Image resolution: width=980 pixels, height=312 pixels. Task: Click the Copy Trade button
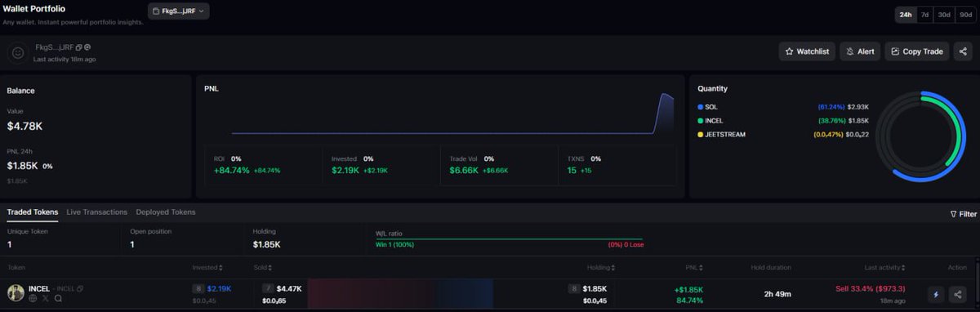[916, 51]
